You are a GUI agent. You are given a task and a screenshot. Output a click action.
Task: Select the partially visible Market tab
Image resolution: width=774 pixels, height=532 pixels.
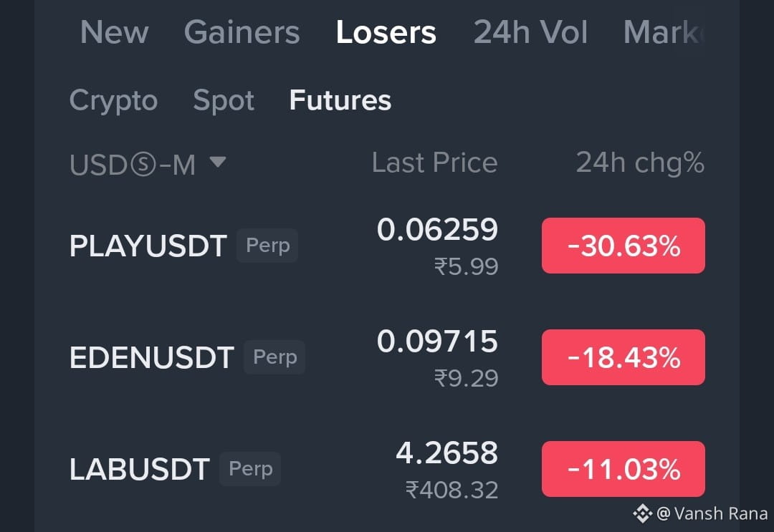663,32
